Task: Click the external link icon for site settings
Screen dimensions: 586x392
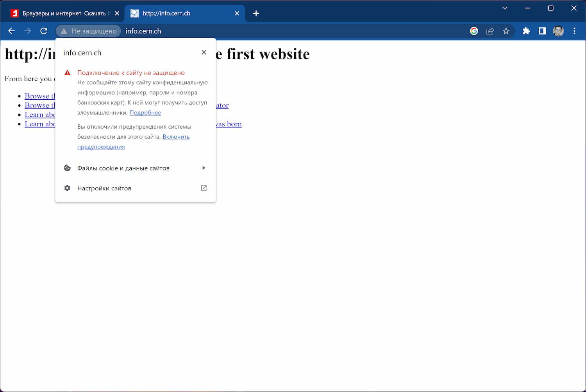Action: pos(204,188)
